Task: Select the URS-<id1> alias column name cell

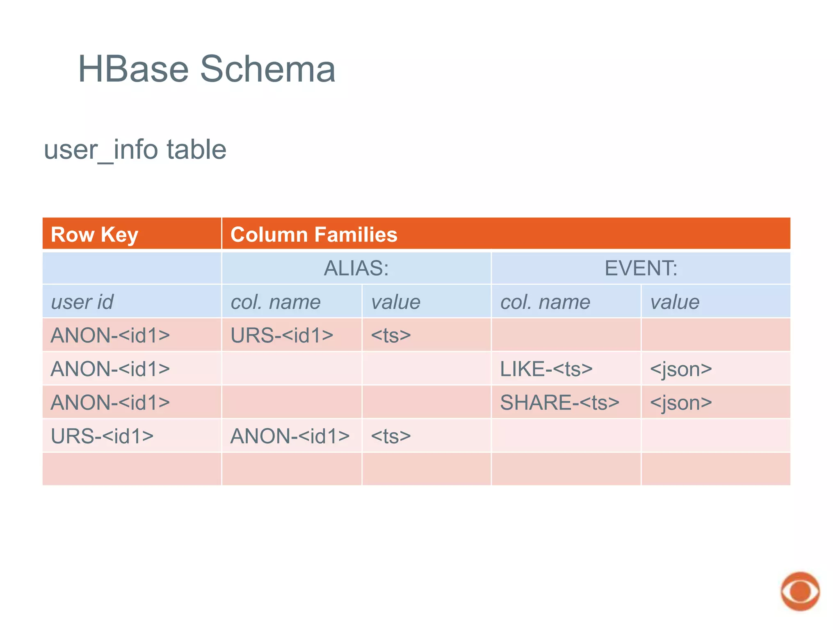Action: [x=292, y=336]
